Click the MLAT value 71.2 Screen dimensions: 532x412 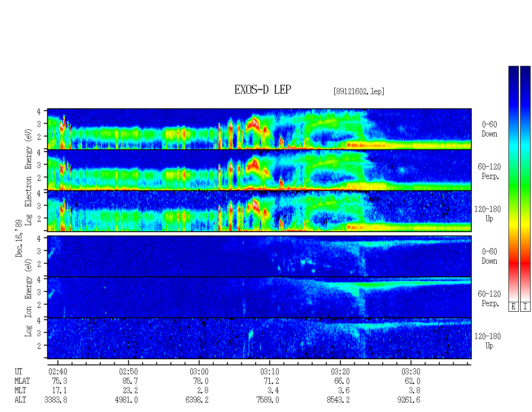271,381
